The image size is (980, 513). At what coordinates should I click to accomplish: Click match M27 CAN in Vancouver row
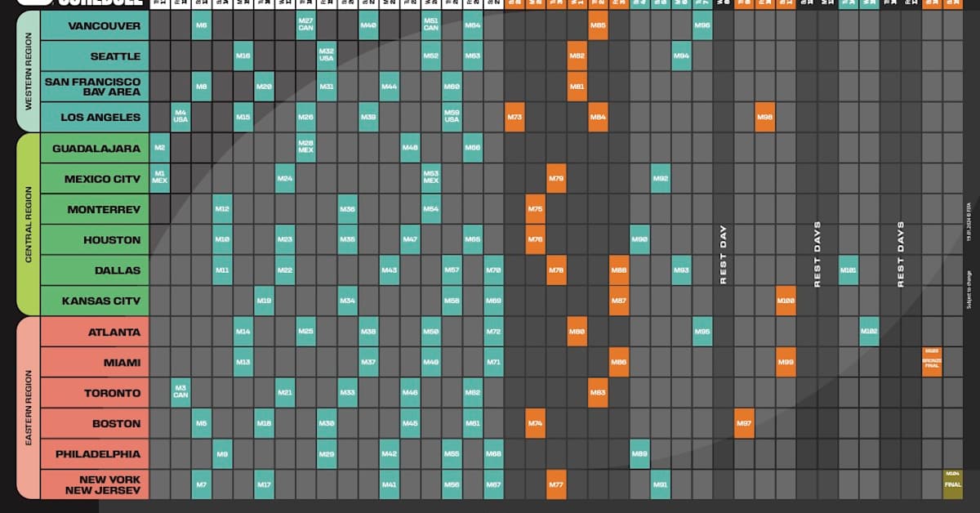click(x=305, y=26)
